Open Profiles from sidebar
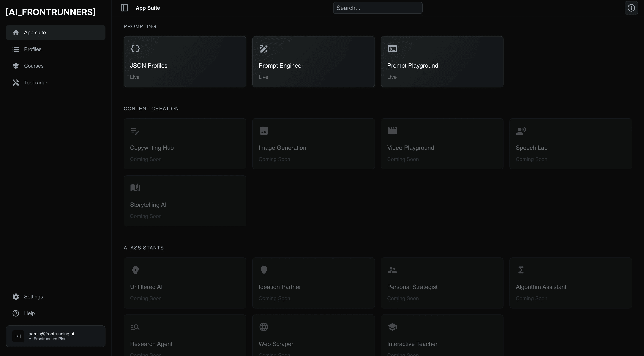The height and width of the screenshot is (356, 644). [x=56, y=49]
